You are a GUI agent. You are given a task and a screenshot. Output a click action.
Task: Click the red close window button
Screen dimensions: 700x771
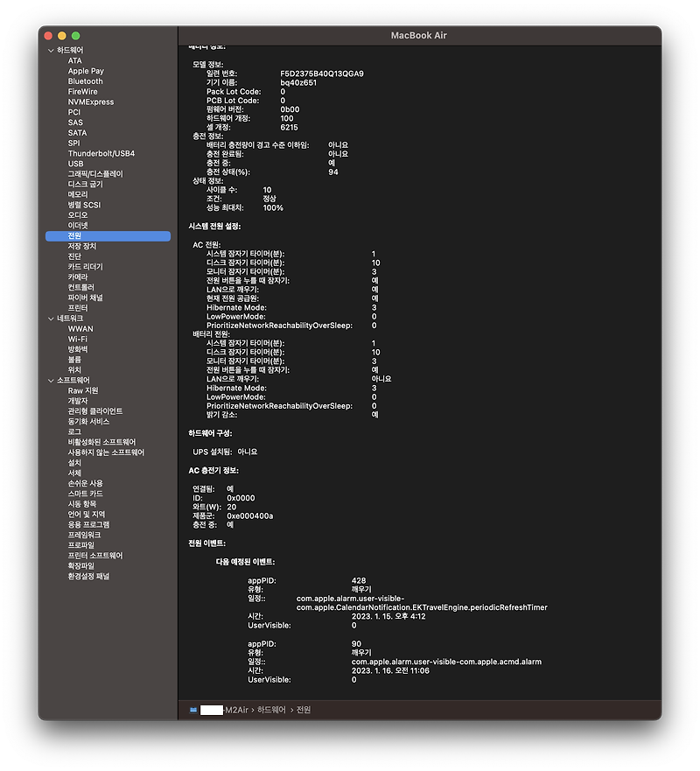(x=48, y=35)
